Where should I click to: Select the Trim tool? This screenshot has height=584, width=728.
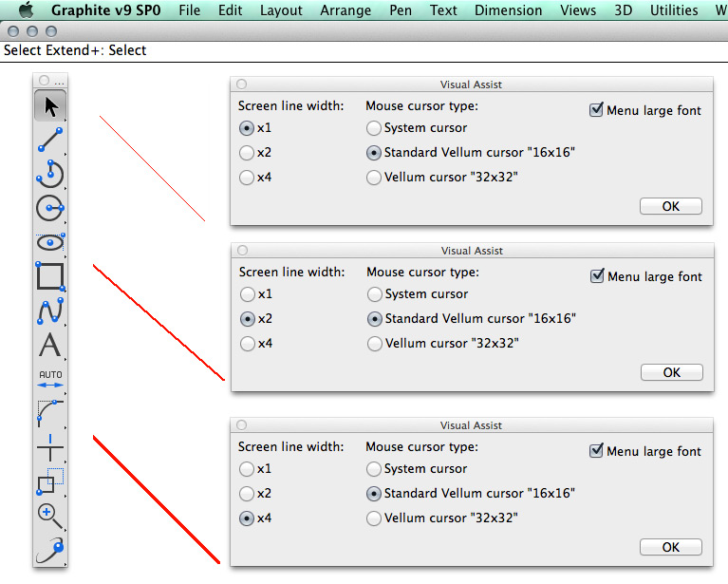(49, 447)
